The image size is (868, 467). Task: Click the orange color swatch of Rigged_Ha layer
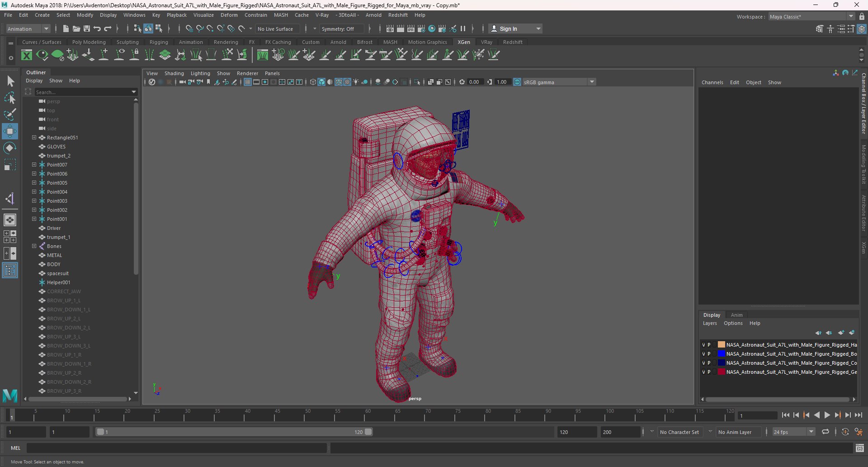pos(721,345)
